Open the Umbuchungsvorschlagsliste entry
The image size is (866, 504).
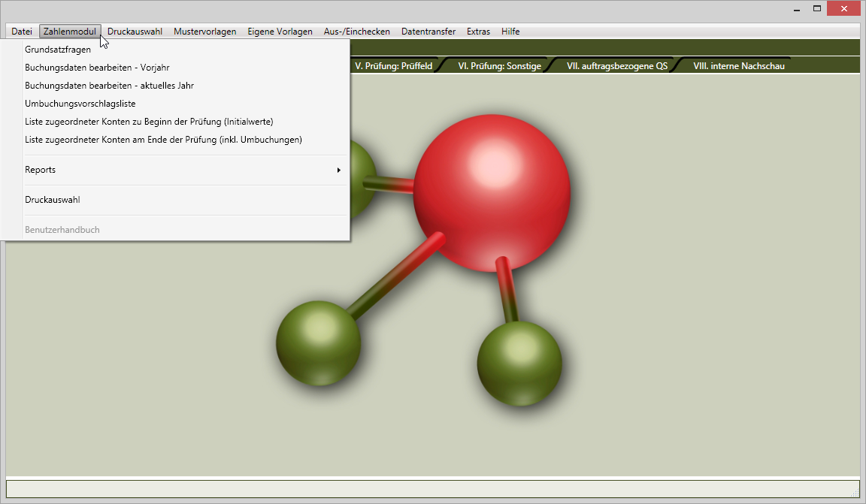click(x=80, y=104)
